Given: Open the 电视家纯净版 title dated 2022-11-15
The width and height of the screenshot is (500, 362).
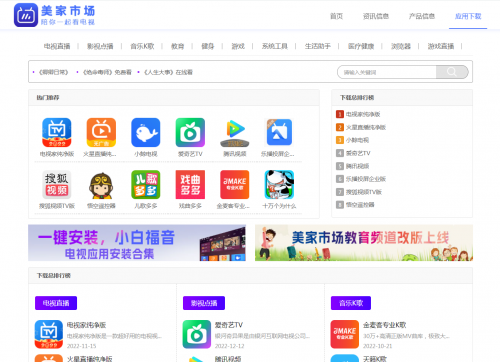Looking at the screenshot, I should (x=86, y=325).
